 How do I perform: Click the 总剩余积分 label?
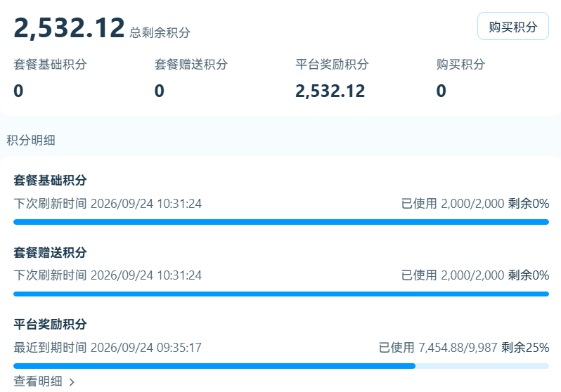pos(160,32)
